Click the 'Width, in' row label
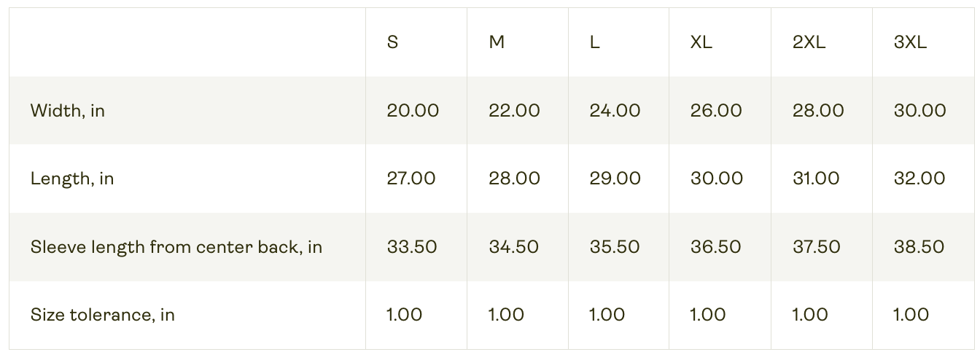 coord(68,111)
